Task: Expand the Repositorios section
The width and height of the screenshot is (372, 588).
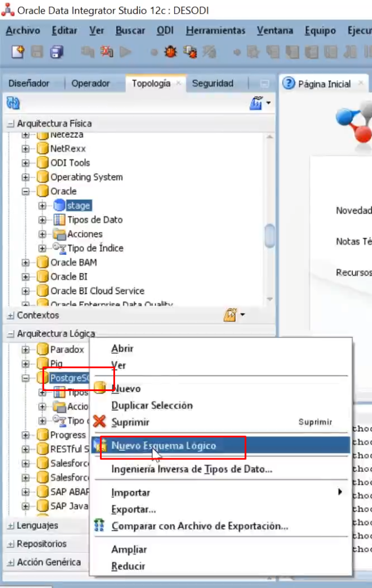Action: point(10,544)
